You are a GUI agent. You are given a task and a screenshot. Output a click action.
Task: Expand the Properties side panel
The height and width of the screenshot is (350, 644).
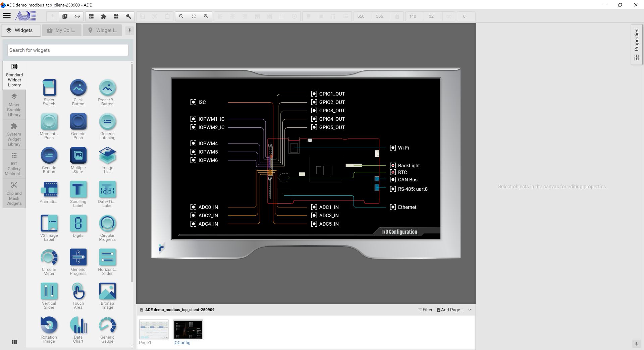click(x=636, y=44)
